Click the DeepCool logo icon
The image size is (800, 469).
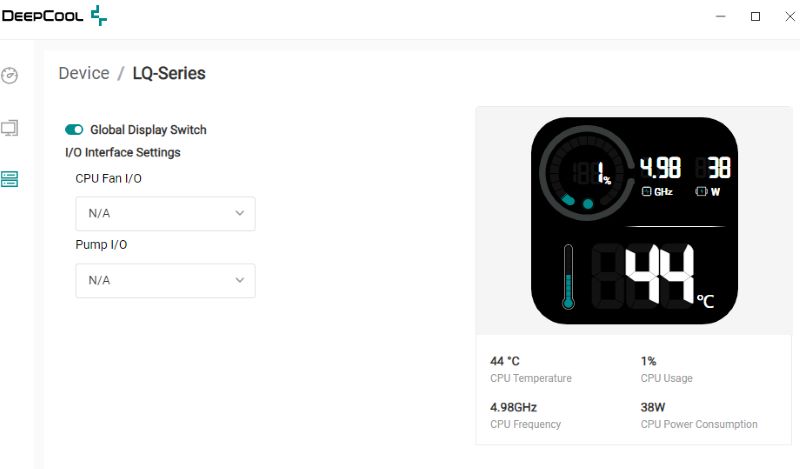pyautogui.click(x=98, y=16)
